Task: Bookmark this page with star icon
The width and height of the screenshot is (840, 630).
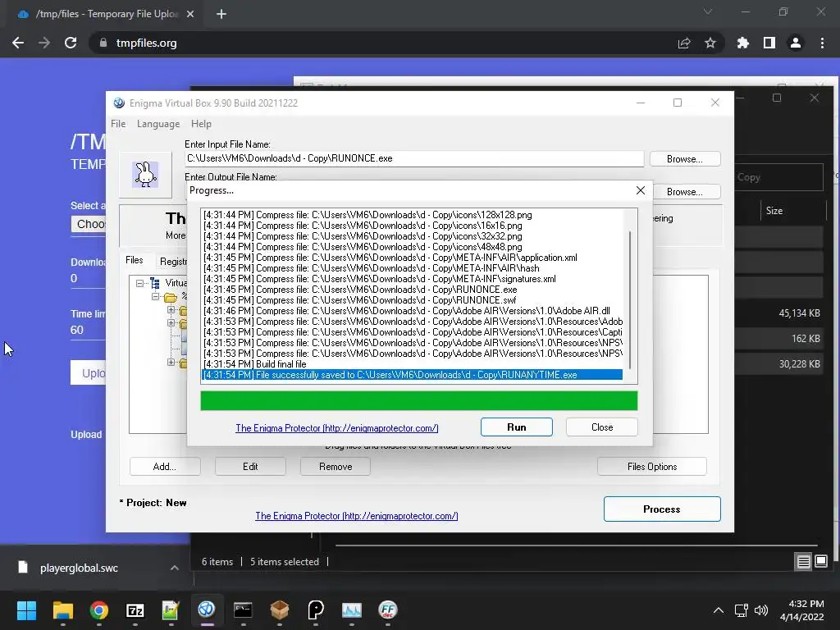Action: pyautogui.click(x=710, y=43)
